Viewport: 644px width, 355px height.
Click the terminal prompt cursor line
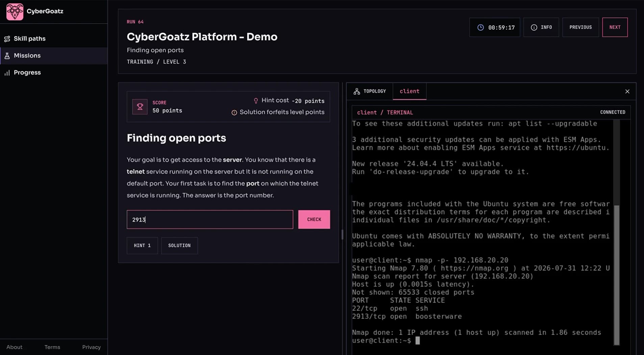pos(386,340)
